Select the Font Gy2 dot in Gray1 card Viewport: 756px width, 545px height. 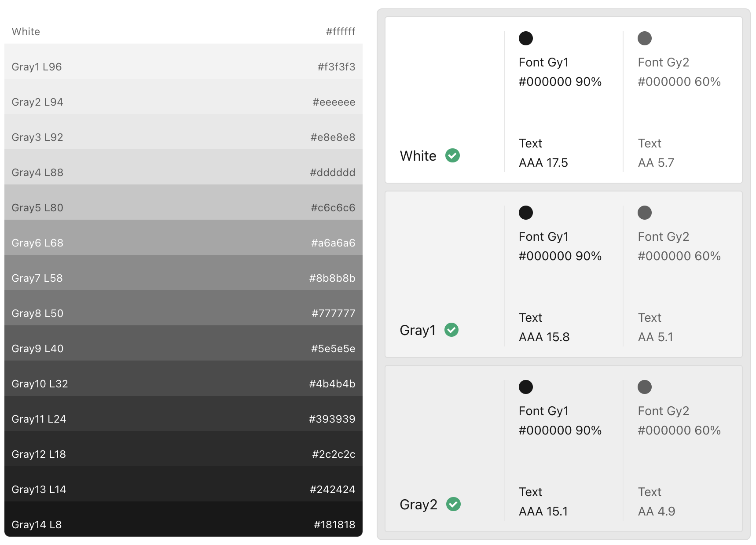(645, 213)
